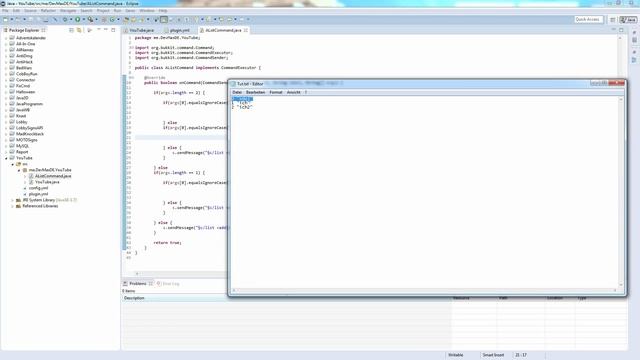Screen dimensions: 640x360
Task: Toggle Link with Editor in Package Explorer
Action: point(79,30)
